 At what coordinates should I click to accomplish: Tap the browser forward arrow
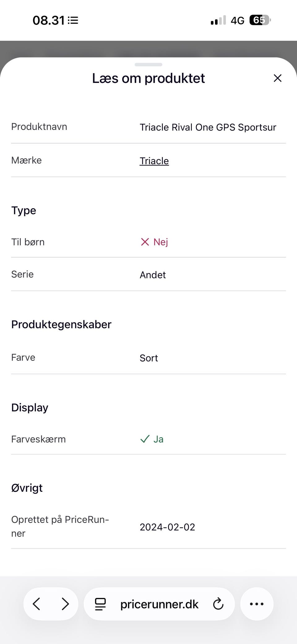tap(65, 604)
